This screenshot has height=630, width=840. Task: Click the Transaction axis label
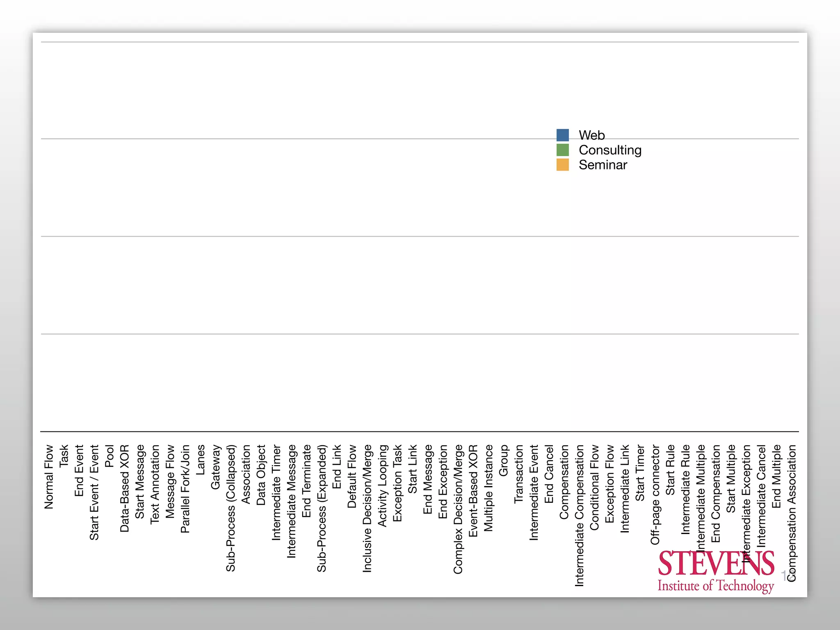[x=519, y=474]
